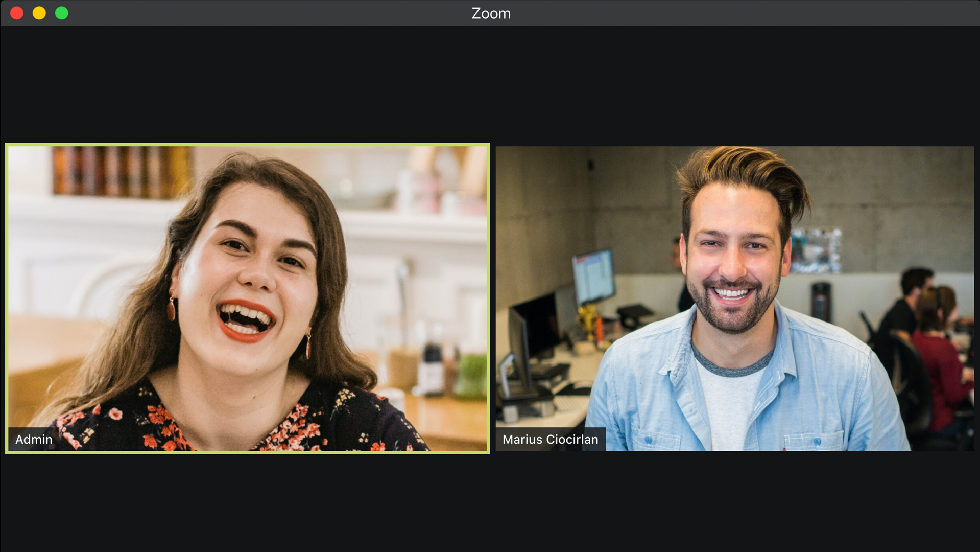The width and height of the screenshot is (980, 552).
Task: Select Marius Ciocirlan's video tile
Action: click(735, 298)
